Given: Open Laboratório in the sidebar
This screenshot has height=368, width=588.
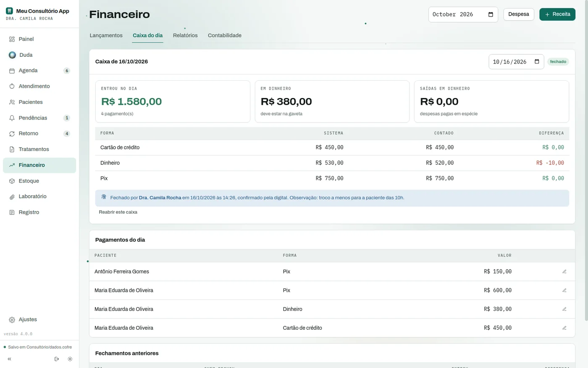Looking at the screenshot, I should tap(39, 196).
